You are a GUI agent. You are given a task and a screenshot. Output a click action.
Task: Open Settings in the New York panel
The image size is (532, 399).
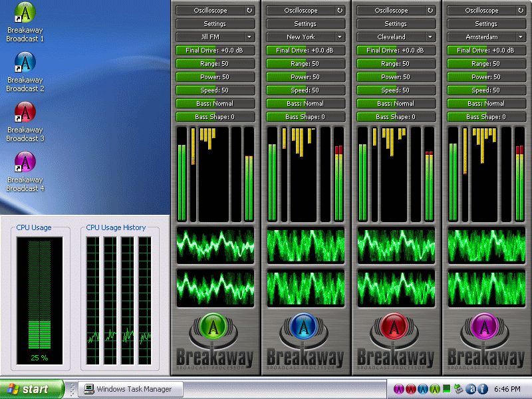(306, 24)
